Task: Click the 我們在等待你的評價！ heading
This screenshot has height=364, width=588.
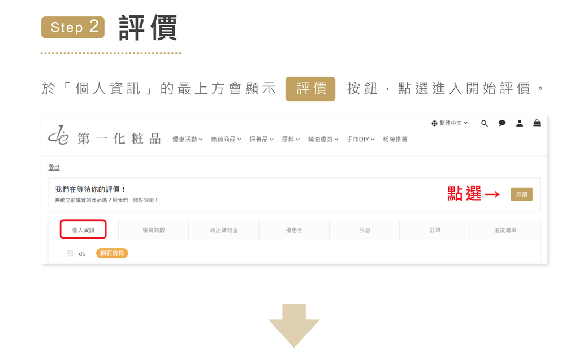Action: [x=90, y=189]
